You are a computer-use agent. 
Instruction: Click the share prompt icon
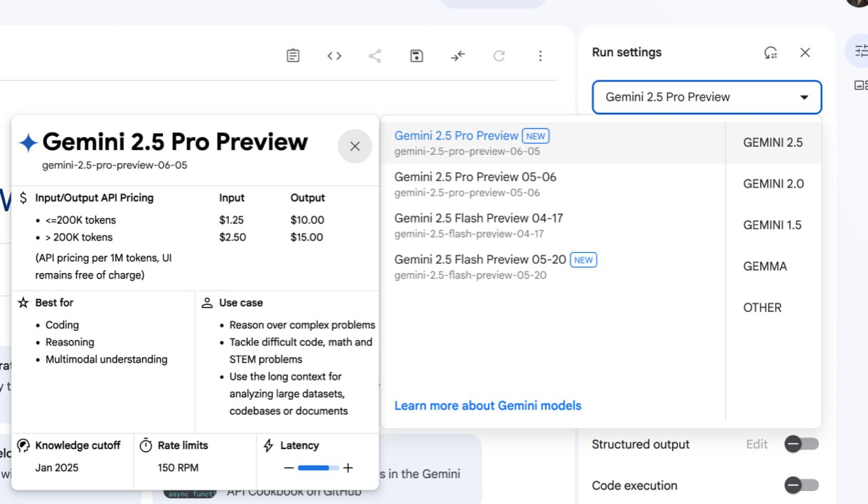pyautogui.click(x=375, y=55)
